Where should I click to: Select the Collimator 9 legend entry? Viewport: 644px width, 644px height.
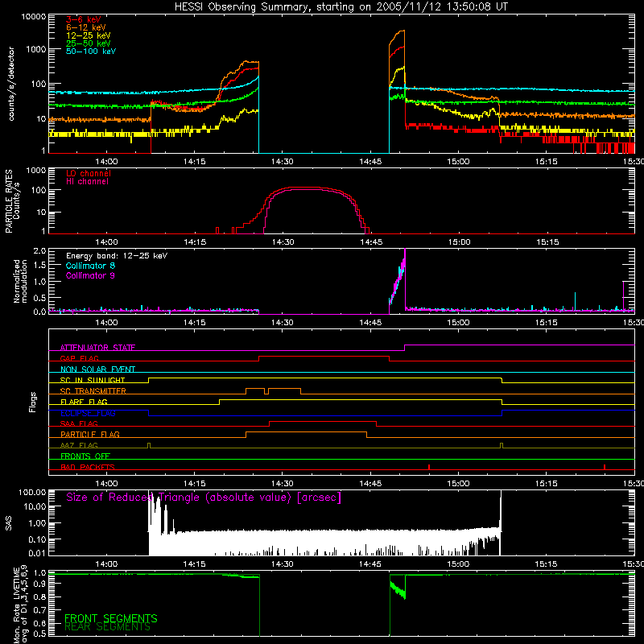coord(90,275)
